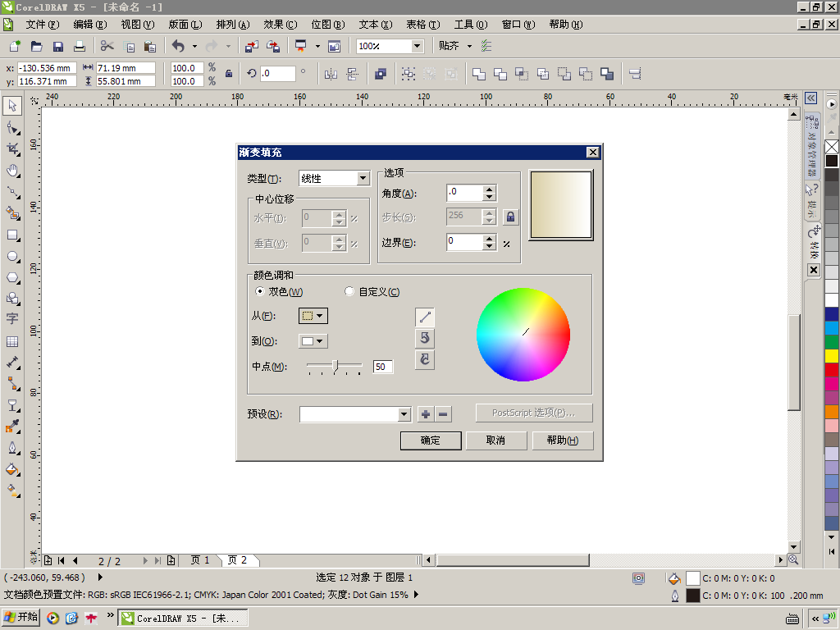Open the 文件 File menu
Viewport: 840px width, 630px height.
click(x=43, y=25)
